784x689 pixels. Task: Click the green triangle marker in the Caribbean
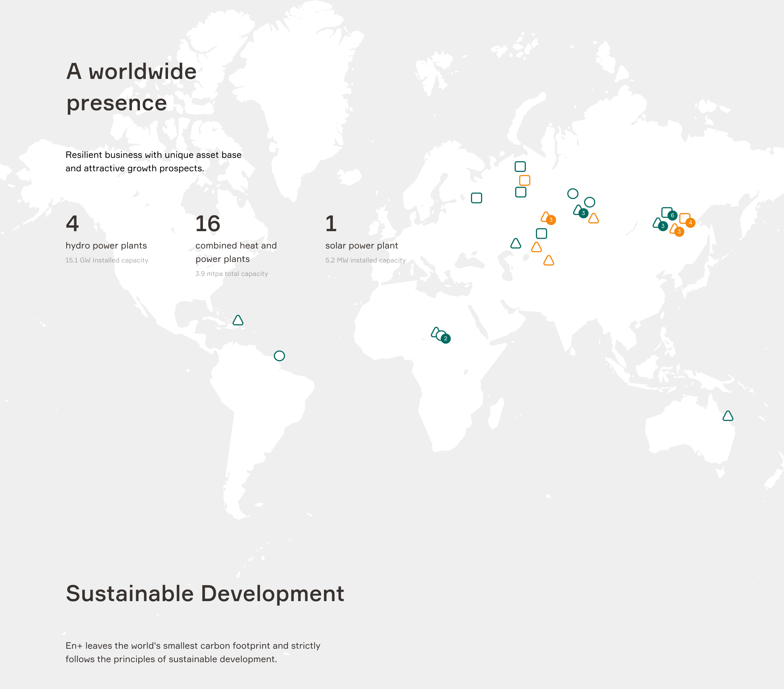pyautogui.click(x=238, y=320)
